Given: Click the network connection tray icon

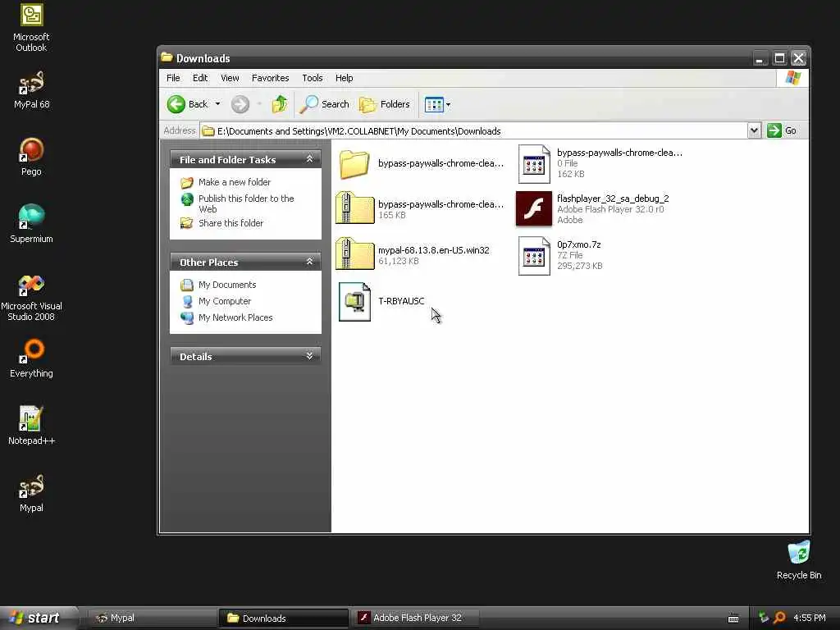Looking at the screenshot, I should (x=764, y=618).
